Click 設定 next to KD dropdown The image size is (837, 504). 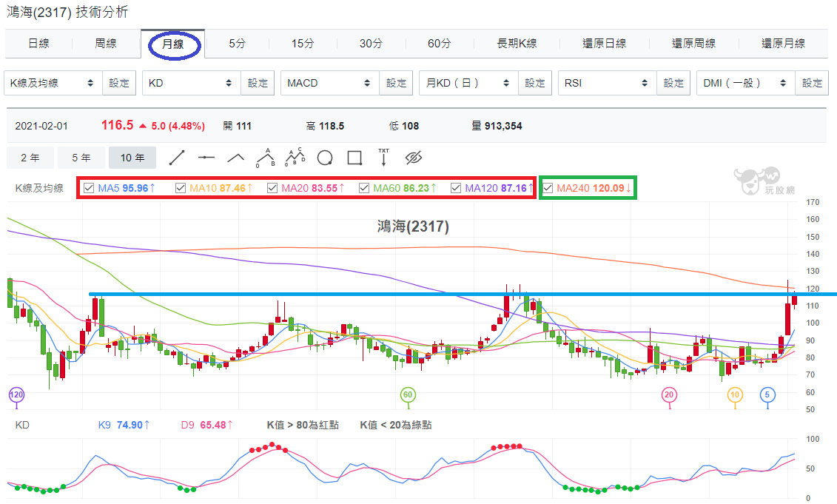pos(258,84)
